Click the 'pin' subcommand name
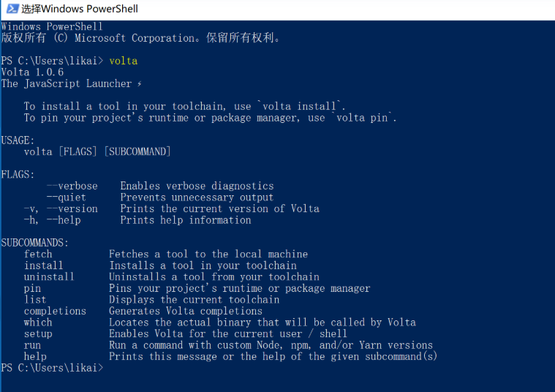This screenshot has height=392, width=555. click(32, 288)
